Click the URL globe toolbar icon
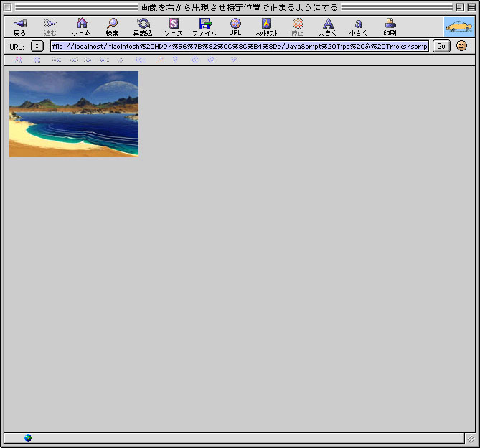The height and width of the screenshot is (448, 480). click(235, 23)
